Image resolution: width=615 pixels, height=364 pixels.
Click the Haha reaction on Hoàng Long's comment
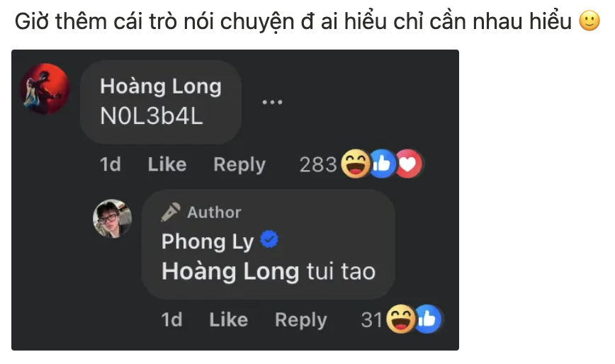coord(356,164)
